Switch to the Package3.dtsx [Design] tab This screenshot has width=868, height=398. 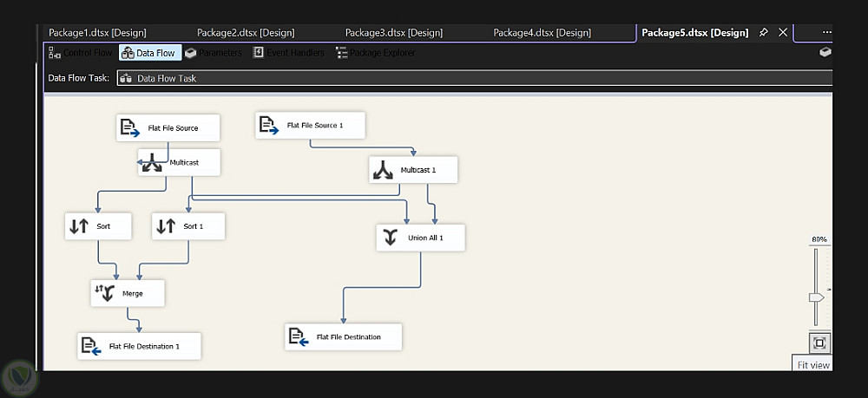click(x=394, y=33)
